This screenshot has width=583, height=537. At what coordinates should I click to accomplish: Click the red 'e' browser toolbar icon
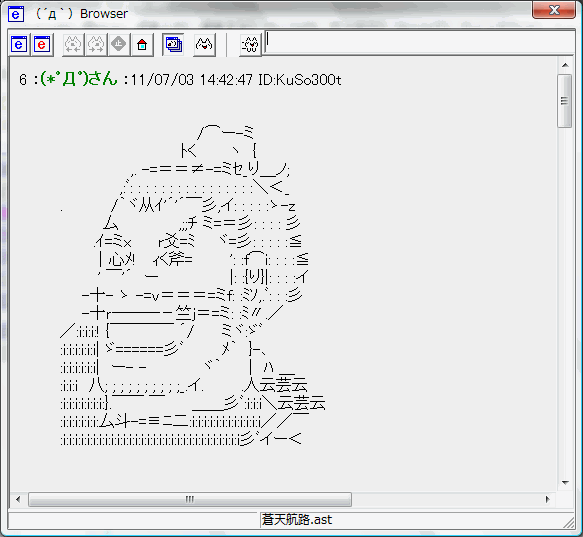click(x=42, y=45)
